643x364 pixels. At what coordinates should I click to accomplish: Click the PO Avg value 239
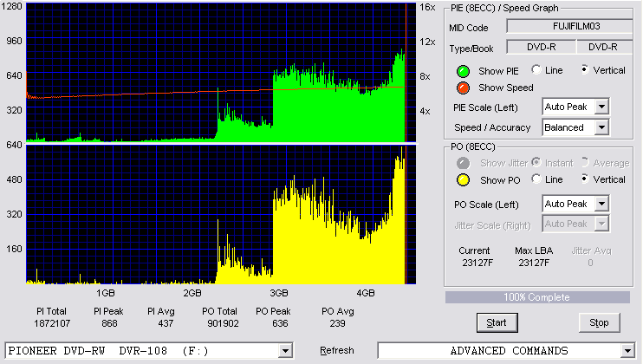tap(337, 323)
